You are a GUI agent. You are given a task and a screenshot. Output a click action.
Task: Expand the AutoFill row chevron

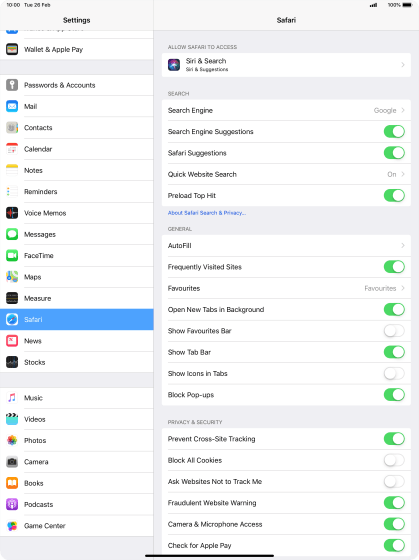pos(403,245)
